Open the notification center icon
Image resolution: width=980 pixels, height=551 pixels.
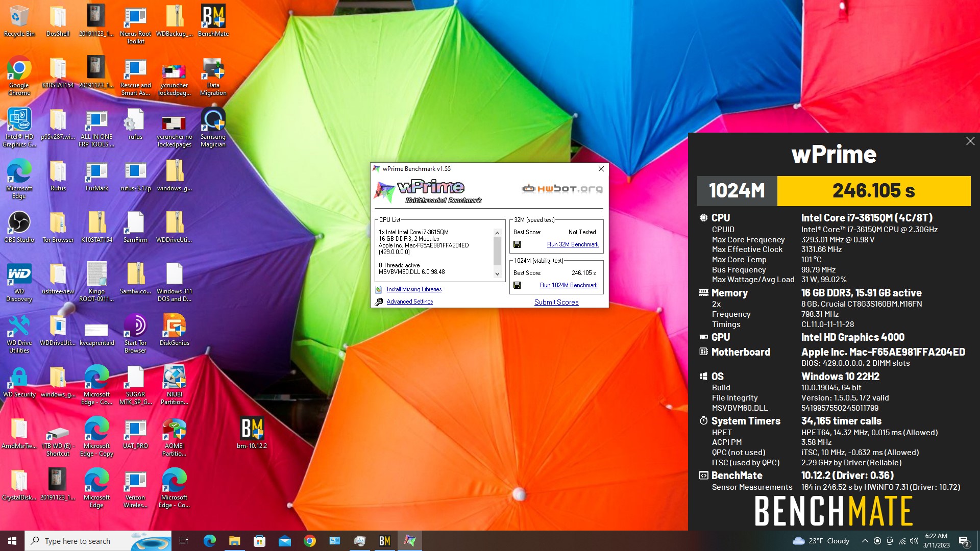click(x=964, y=541)
